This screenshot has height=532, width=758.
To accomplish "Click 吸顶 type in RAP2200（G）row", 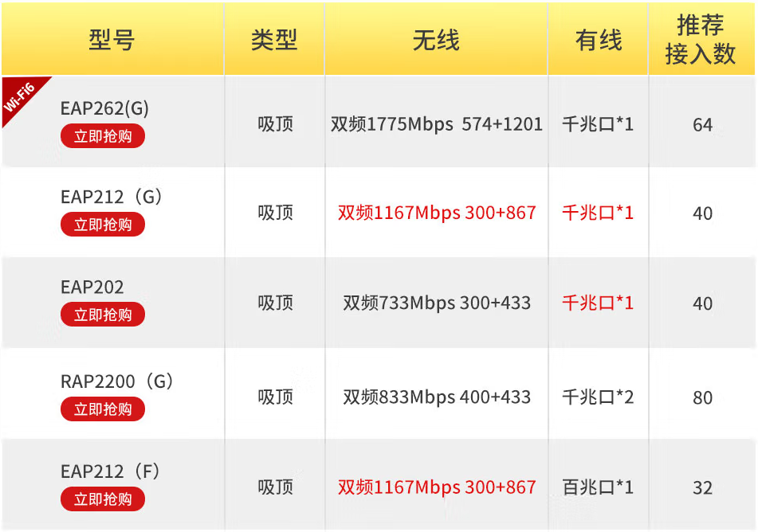I will tap(275, 397).
